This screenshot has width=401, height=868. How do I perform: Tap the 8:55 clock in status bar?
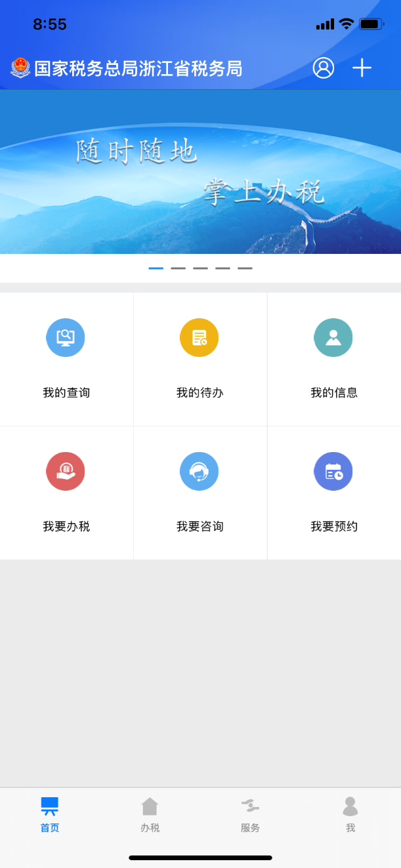pos(50,24)
